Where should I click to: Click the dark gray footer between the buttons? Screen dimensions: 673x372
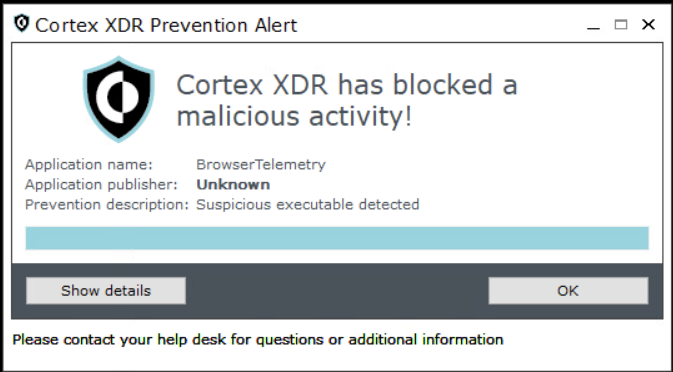pyautogui.click(x=337, y=291)
